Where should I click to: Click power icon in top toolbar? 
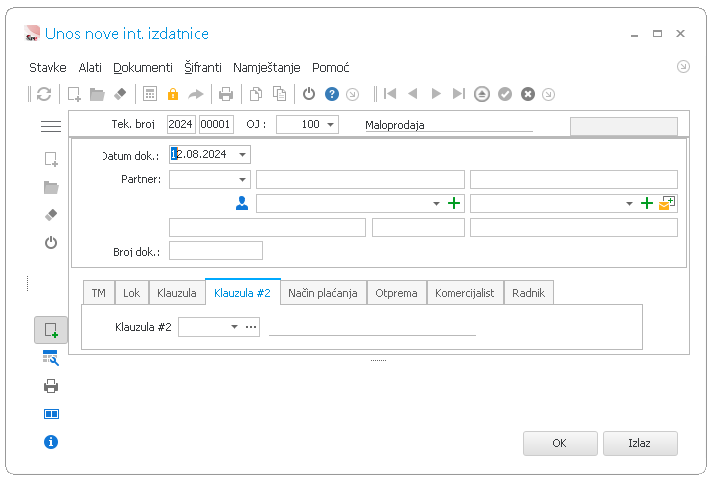pyautogui.click(x=309, y=94)
